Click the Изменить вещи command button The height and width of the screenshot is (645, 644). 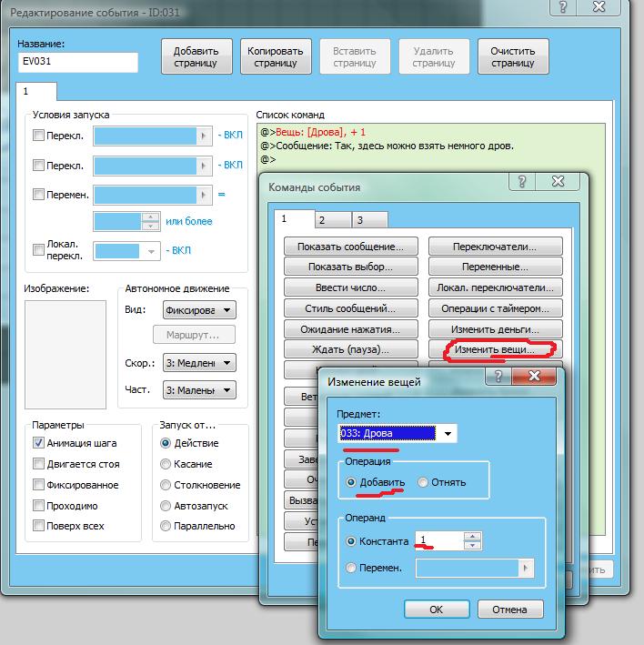click(x=495, y=349)
